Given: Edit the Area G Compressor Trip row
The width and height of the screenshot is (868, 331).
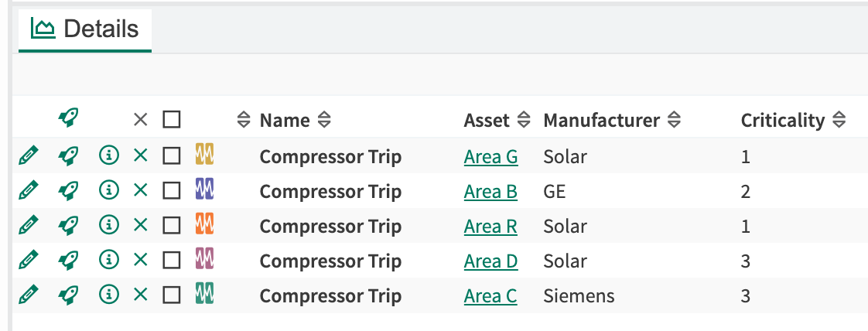Looking at the screenshot, I should [x=28, y=156].
